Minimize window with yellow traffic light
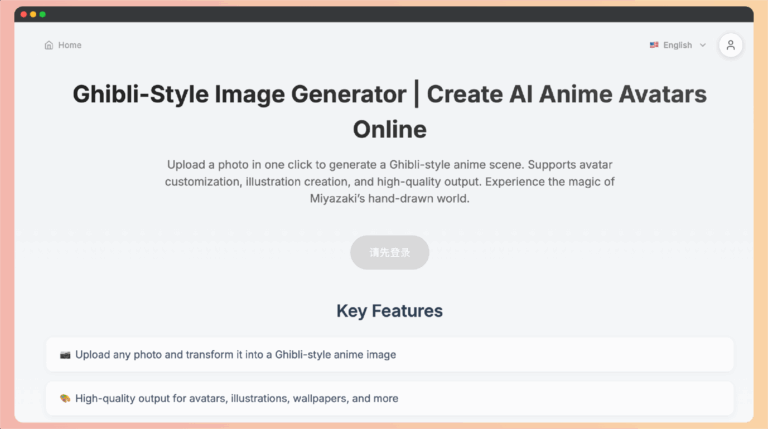Viewport: 768px width, 429px height. coord(33,14)
